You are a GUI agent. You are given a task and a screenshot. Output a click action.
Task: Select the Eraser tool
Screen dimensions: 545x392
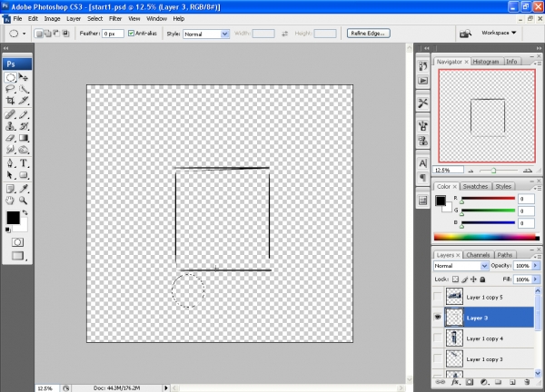10,138
